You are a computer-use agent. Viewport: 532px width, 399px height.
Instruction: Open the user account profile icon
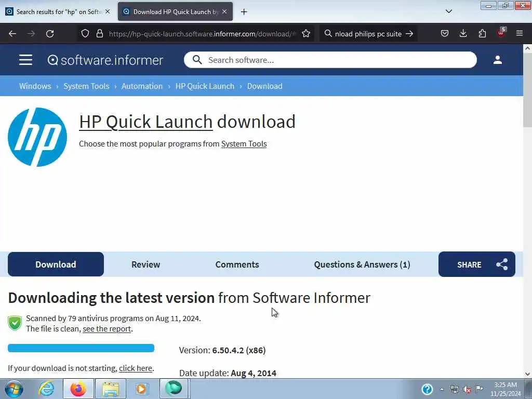tap(497, 60)
